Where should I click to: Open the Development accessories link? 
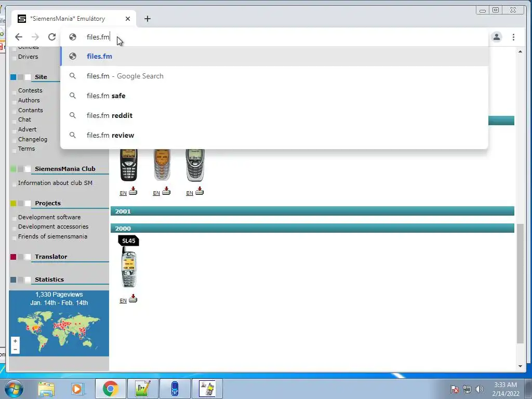pyautogui.click(x=54, y=227)
